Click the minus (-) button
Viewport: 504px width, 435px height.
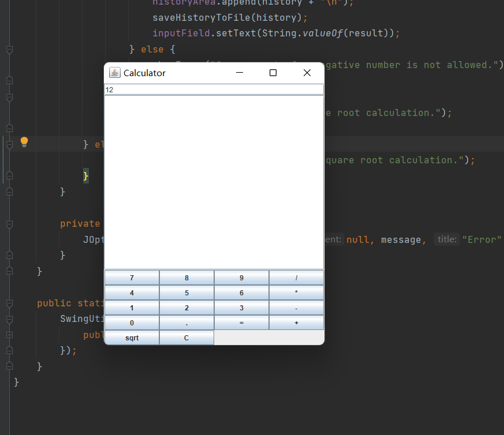coord(296,307)
